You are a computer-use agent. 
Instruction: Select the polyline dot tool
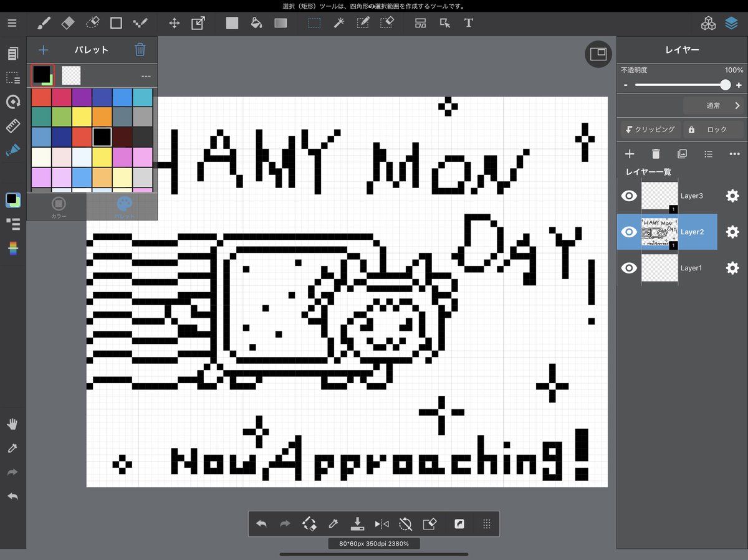140,23
